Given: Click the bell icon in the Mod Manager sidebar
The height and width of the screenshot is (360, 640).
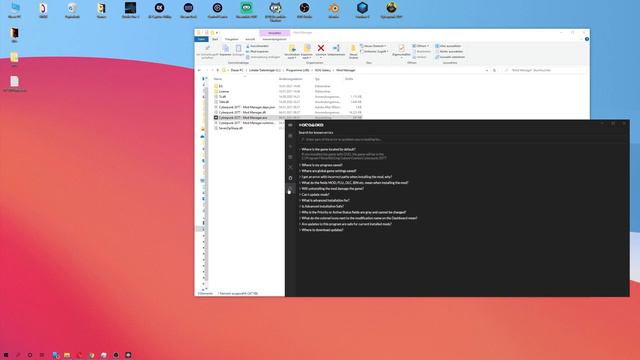Looking at the screenshot, I should [290, 178].
